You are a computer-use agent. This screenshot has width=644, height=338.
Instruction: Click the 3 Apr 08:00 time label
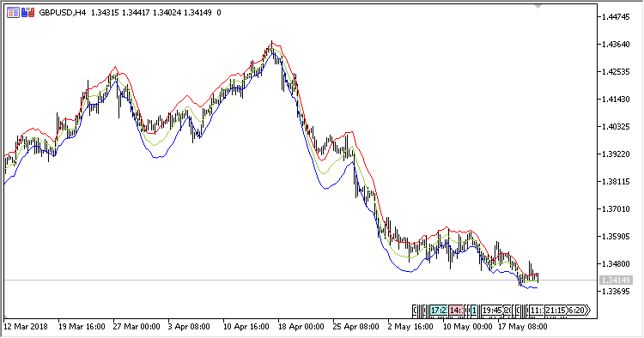pos(189,327)
